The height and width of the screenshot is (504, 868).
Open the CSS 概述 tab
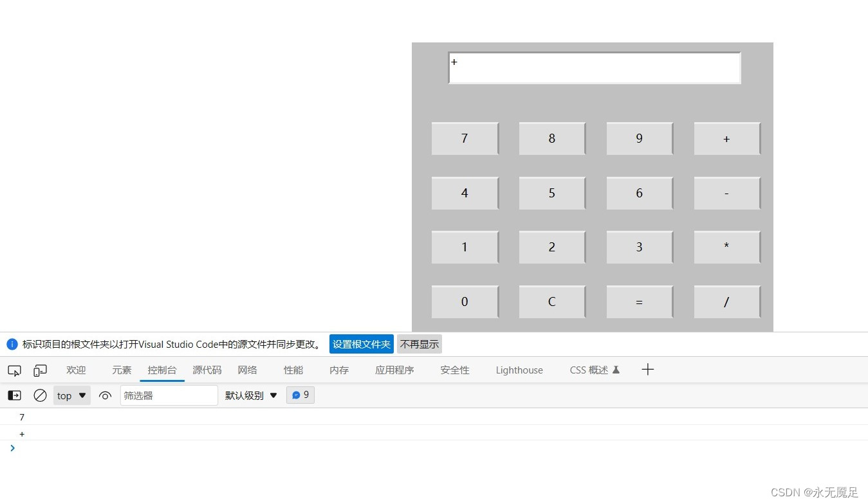[595, 370]
